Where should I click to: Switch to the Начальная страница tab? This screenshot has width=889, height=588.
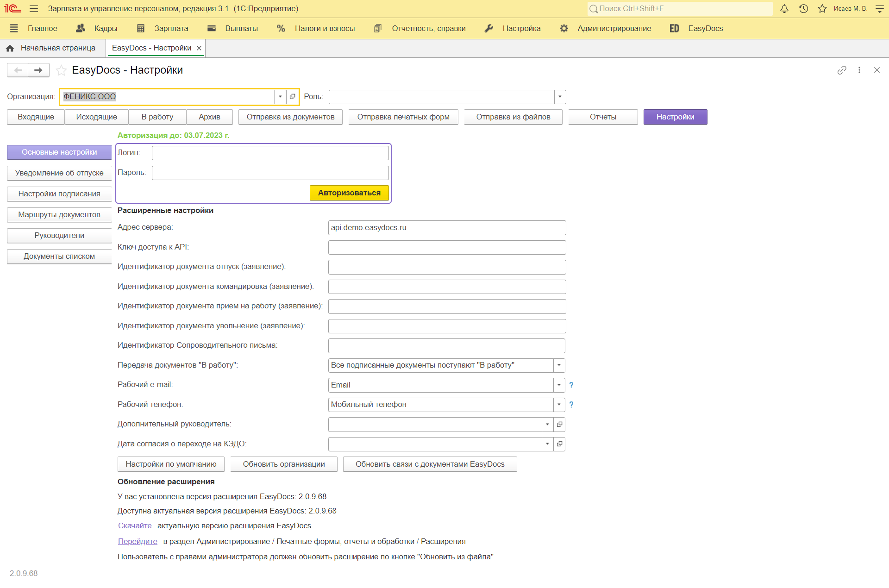[59, 48]
